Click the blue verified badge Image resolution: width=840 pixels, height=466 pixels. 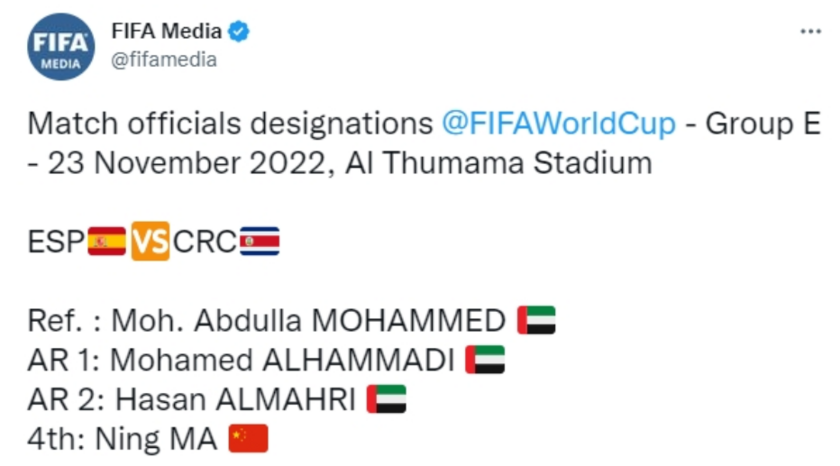pyautogui.click(x=239, y=32)
